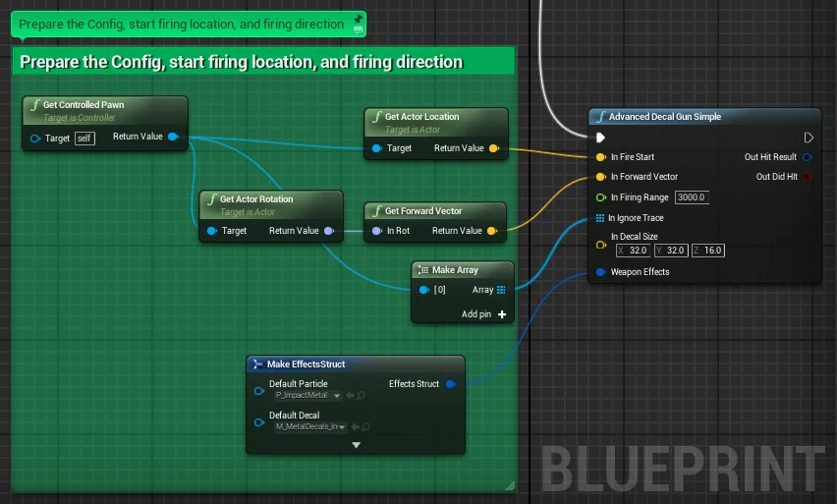Browse to Default Decal asset with magnifier
The height and width of the screenshot is (504, 837).
(365, 426)
